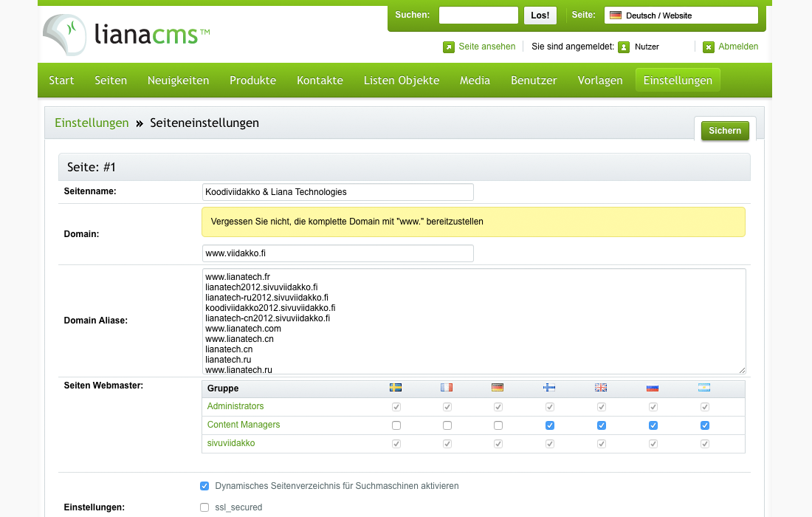Click the Swedish flag column header
The width and height of the screenshot is (812, 517).
(396, 388)
